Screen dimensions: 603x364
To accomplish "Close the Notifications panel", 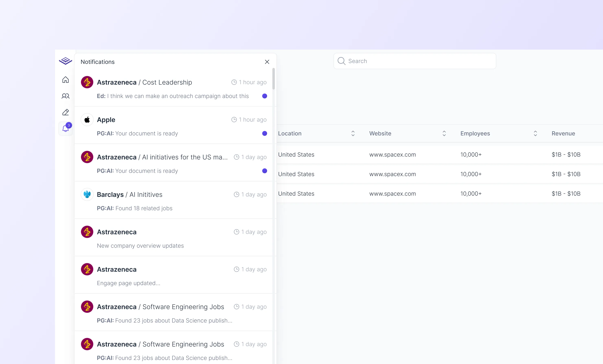I will click(x=267, y=62).
